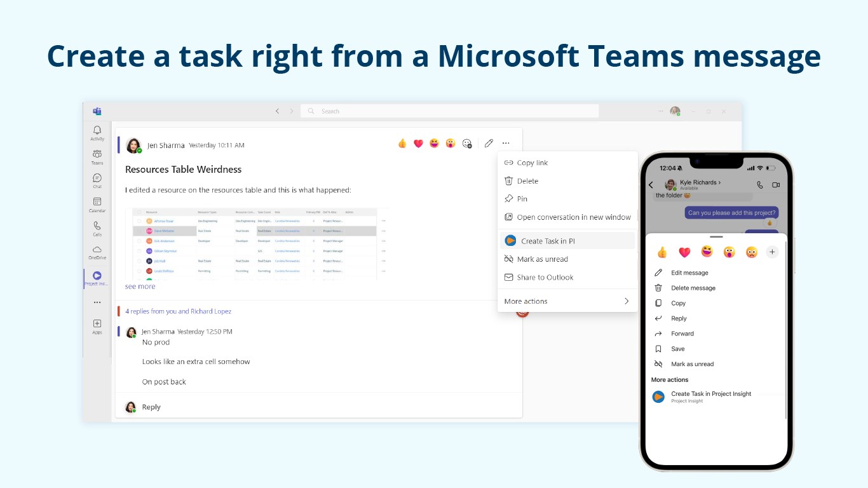Tap the phone bottom sheet drag handle

point(716,237)
